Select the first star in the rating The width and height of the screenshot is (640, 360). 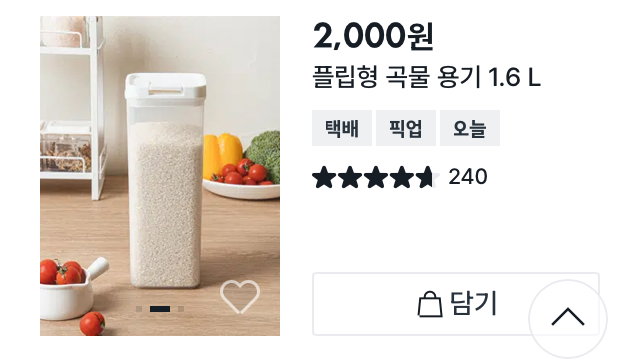(x=324, y=177)
